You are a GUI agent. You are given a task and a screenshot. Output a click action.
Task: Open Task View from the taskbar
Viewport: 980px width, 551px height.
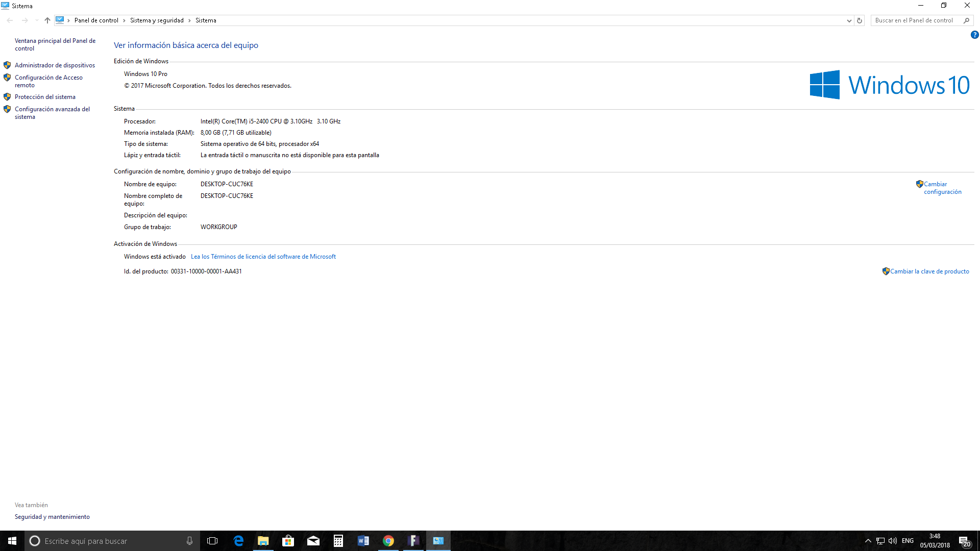(x=212, y=541)
